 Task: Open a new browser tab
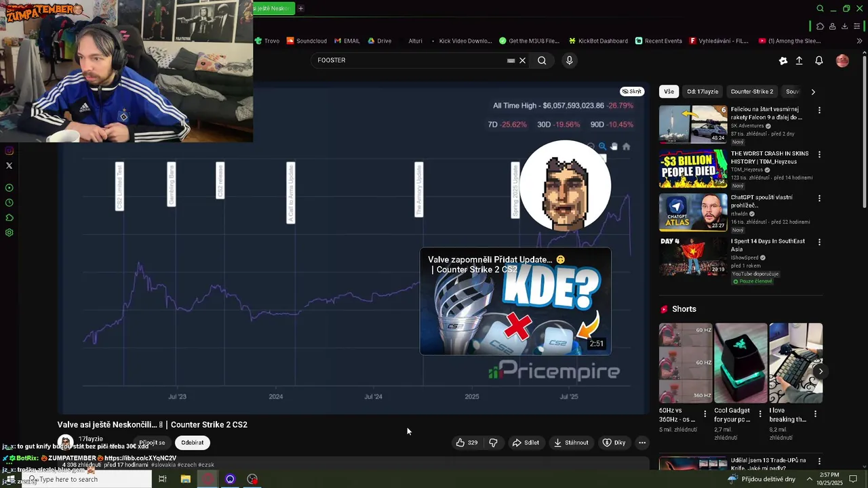[300, 8]
